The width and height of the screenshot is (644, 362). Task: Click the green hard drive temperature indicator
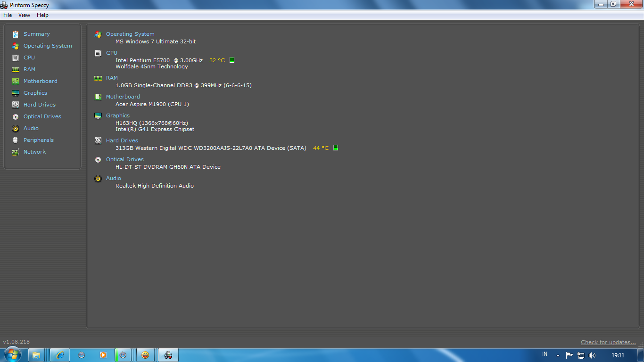click(336, 148)
